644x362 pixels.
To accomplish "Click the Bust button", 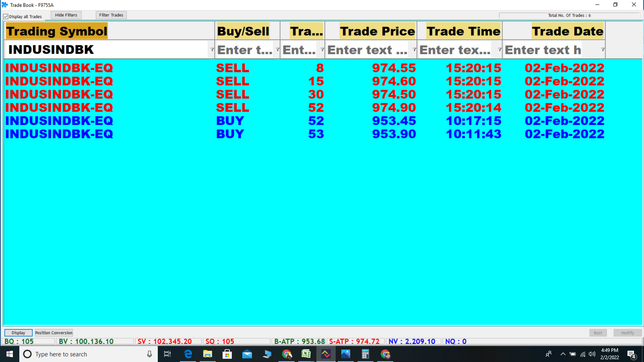I will point(598,333).
